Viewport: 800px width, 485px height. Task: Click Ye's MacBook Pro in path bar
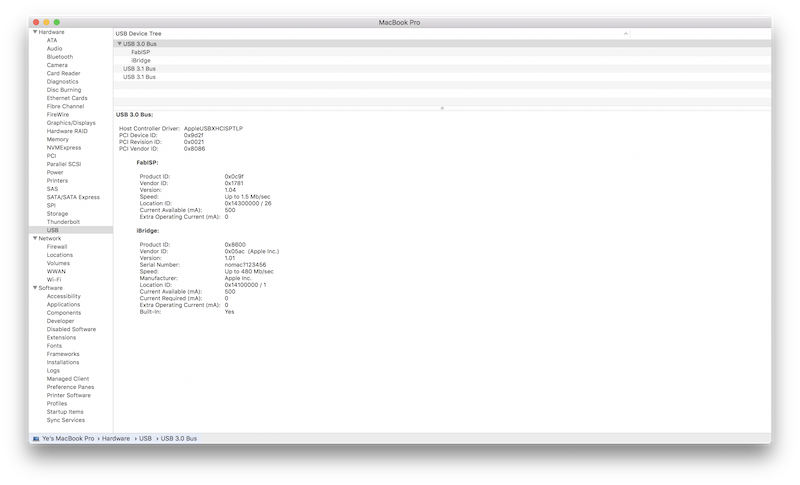click(68, 439)
